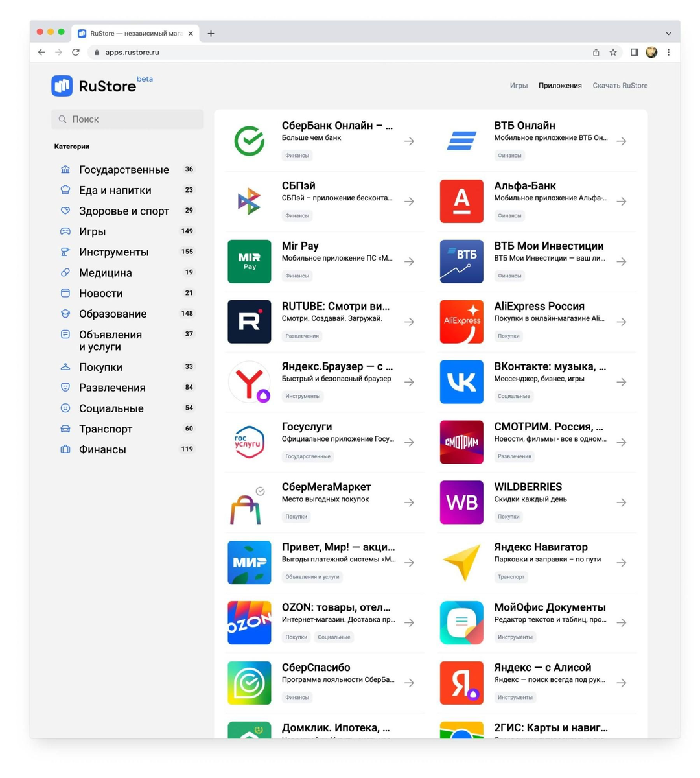Click the arrow next to Госуслуги

(410, 442)
